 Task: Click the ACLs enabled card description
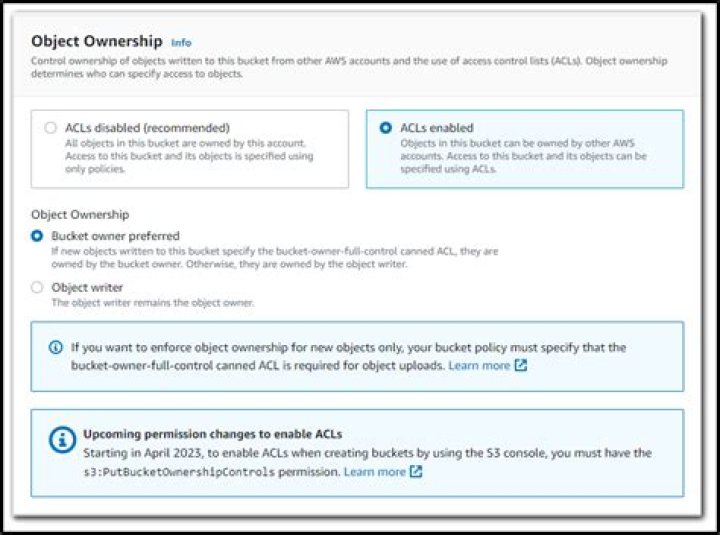[523, 156]
